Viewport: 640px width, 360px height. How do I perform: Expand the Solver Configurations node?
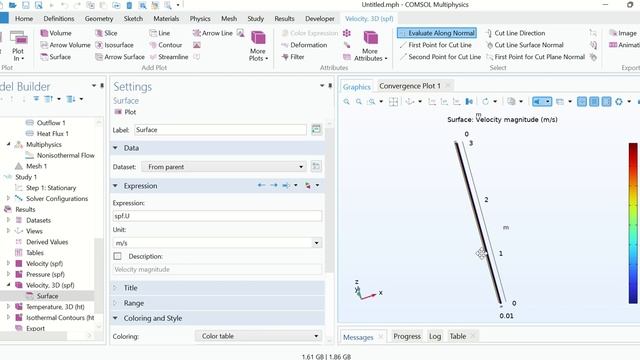pyautogui.click(x=8, y=198)
